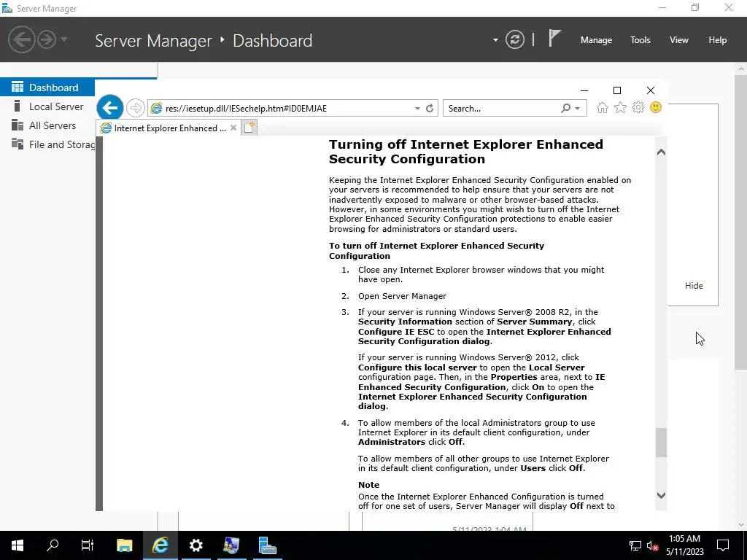Open the clock and date flyout
747x560 pixels.
(684, 545)
